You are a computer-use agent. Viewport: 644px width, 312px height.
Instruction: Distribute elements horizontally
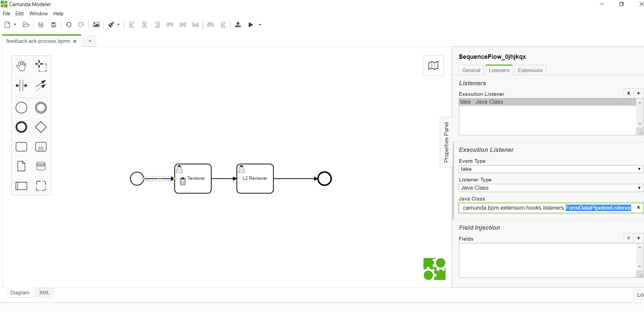211,25
